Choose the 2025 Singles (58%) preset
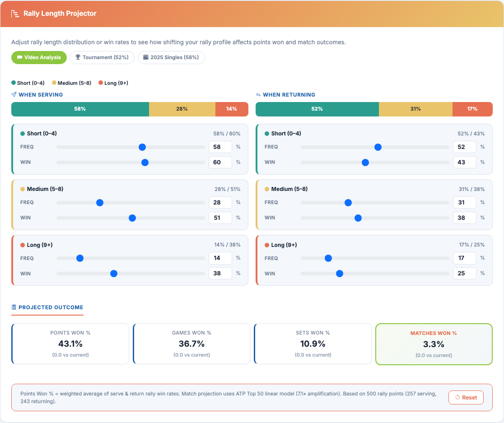Screen dimensions: 504x423 point(171,57)
